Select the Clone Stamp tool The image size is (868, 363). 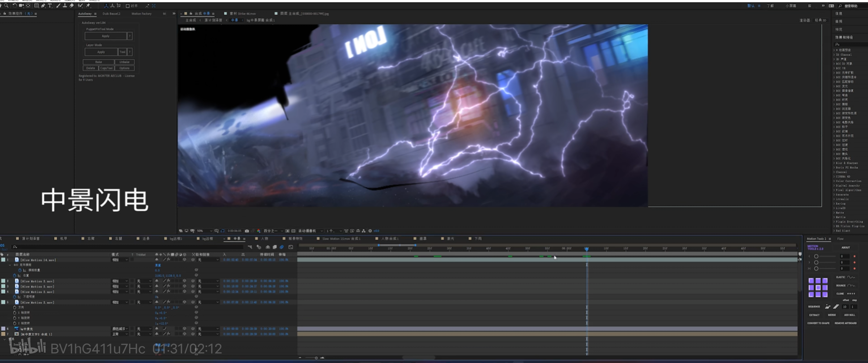[65, 6]
